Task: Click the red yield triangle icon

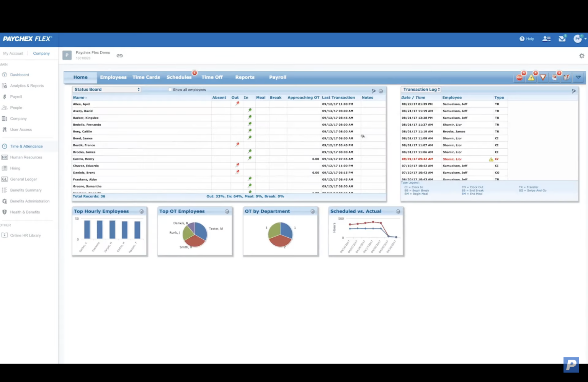Action: pos(543,78)
